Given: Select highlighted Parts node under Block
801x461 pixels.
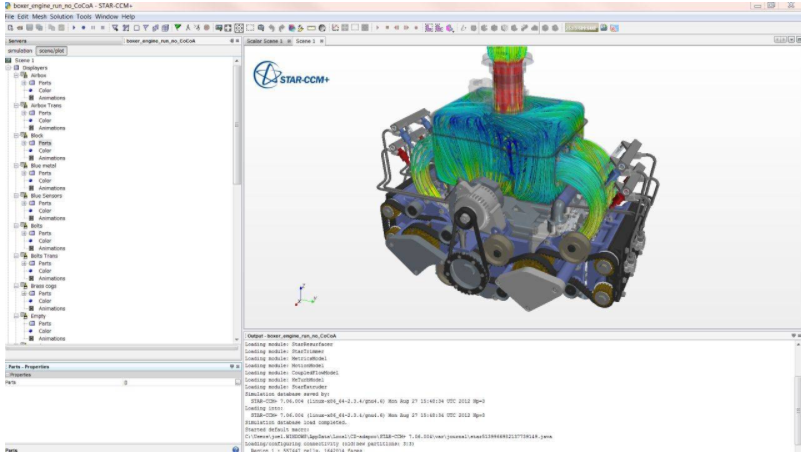Looking at the screenshot, I should 45,143.
